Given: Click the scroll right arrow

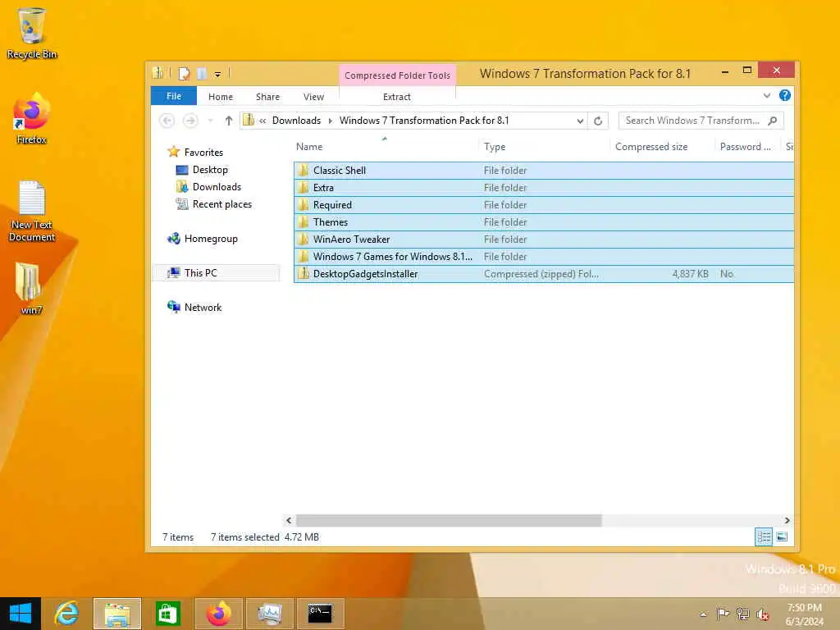Looking at the screenshot, I should pyautogui.click(x=787, y=520).
